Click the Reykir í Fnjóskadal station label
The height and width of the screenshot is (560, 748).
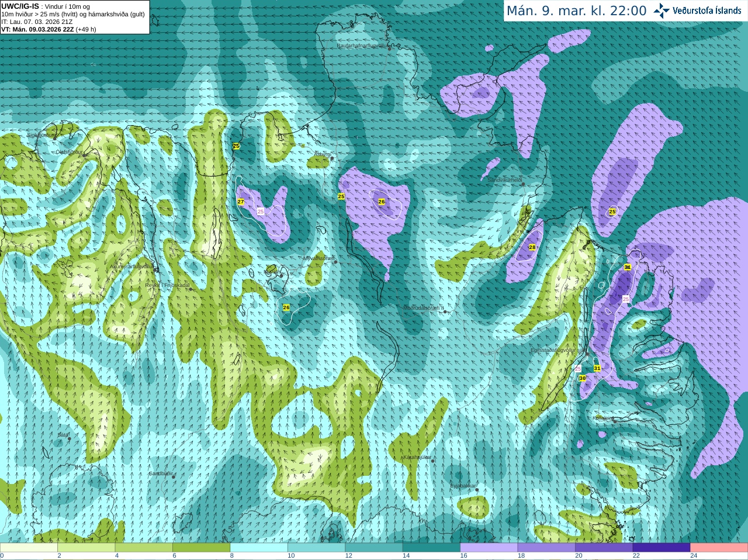point(167,285)
